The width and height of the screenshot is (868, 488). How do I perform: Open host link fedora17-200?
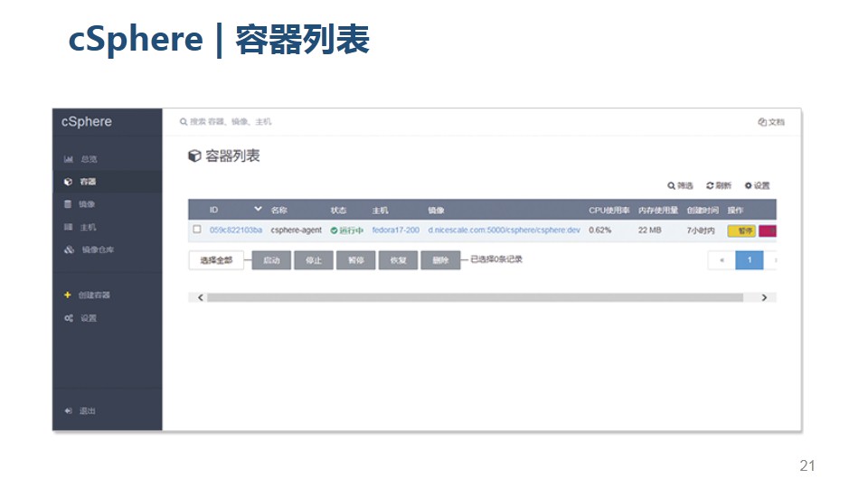coord(395,230)
